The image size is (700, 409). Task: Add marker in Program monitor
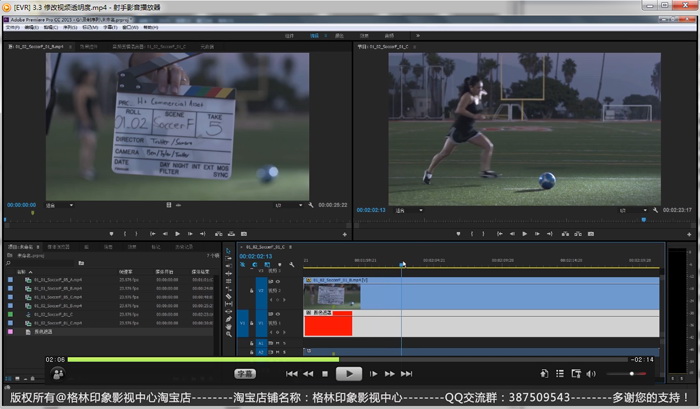click(458, 234)
